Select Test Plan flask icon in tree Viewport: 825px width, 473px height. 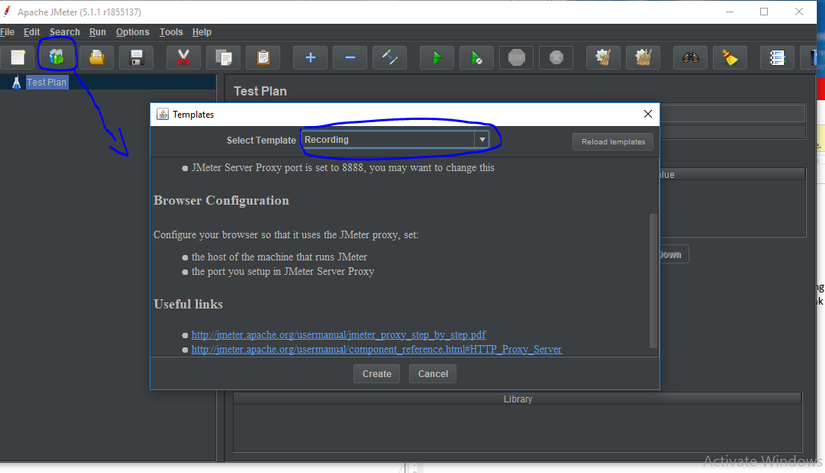coord(16,83)
